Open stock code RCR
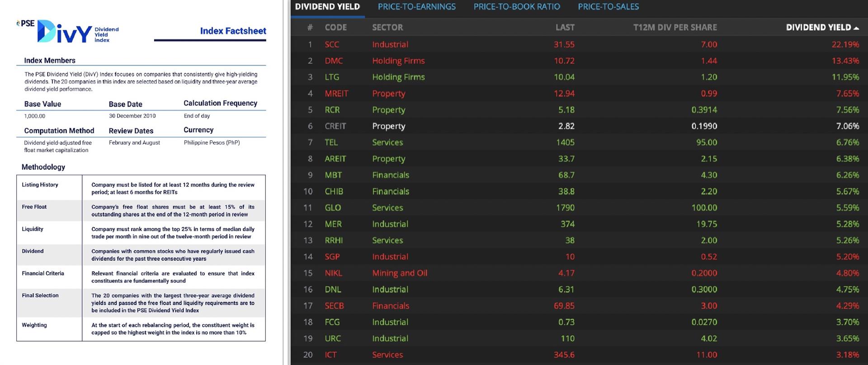This screenshot has width=868, height=365. 332,110
